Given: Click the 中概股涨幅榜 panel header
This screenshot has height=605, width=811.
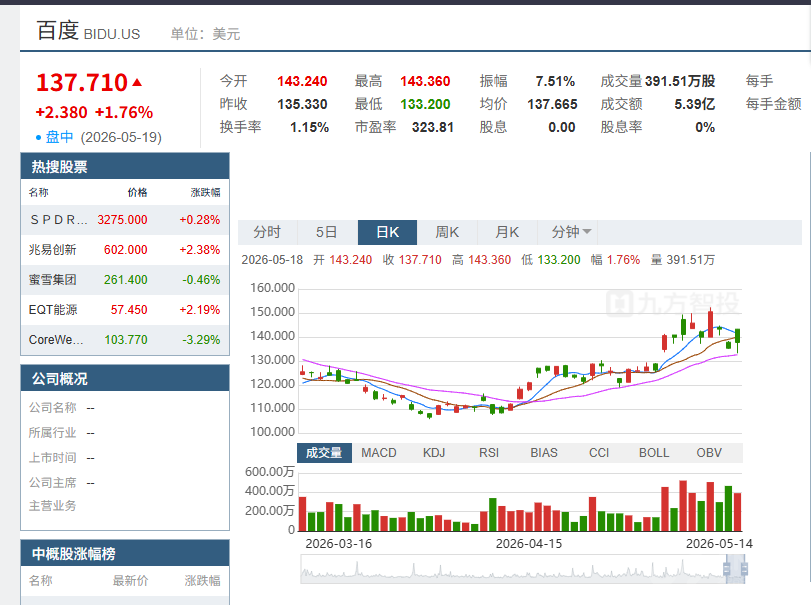Looking at the screenshot, I should (125, 553).
